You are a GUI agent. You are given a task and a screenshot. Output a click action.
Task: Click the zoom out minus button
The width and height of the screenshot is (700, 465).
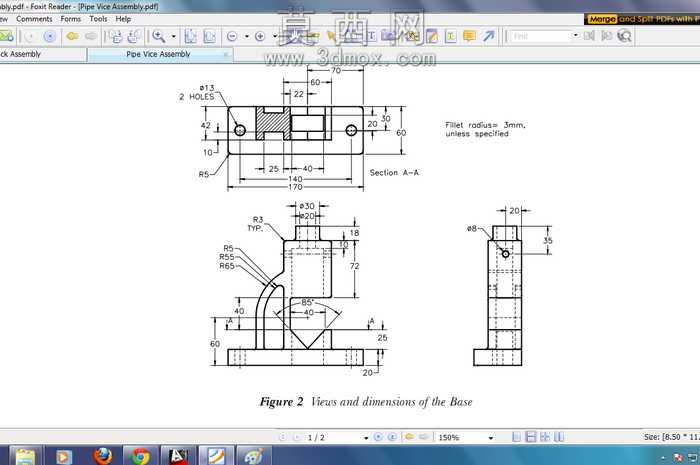point(232,36)
